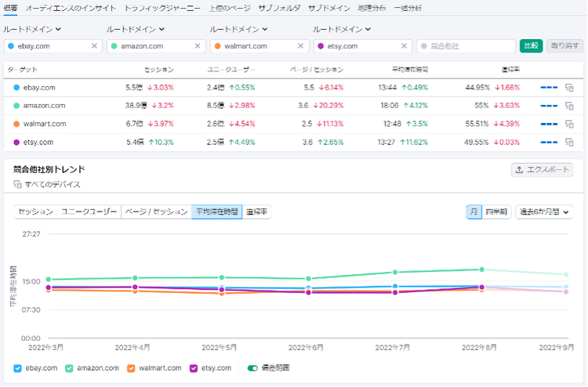Image resolution: width=588 pixels, height=387 pixels.
Task: Click the 競合他社 competitor input field
Action: [x=466, y=45]
